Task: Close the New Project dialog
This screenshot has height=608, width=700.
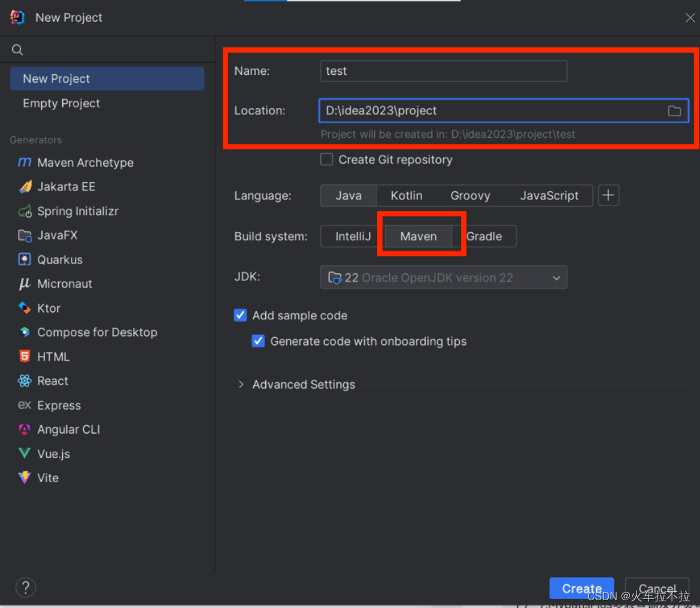Action: (x=690, y=18)
